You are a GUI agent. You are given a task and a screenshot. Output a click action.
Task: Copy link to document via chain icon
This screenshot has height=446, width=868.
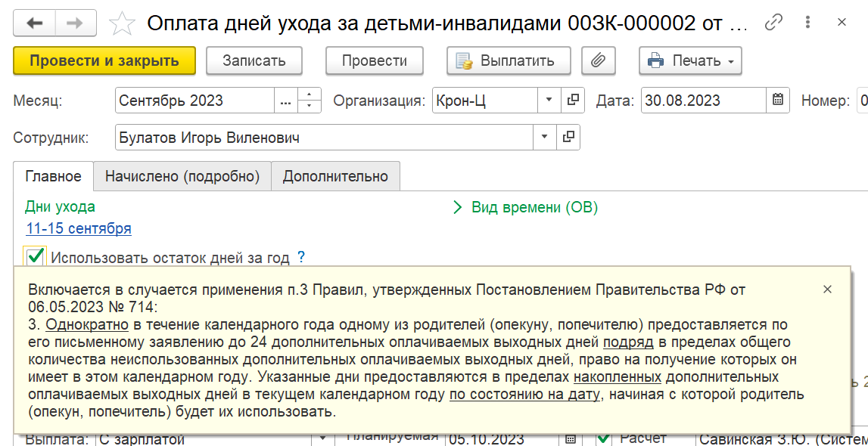(773, 23)
